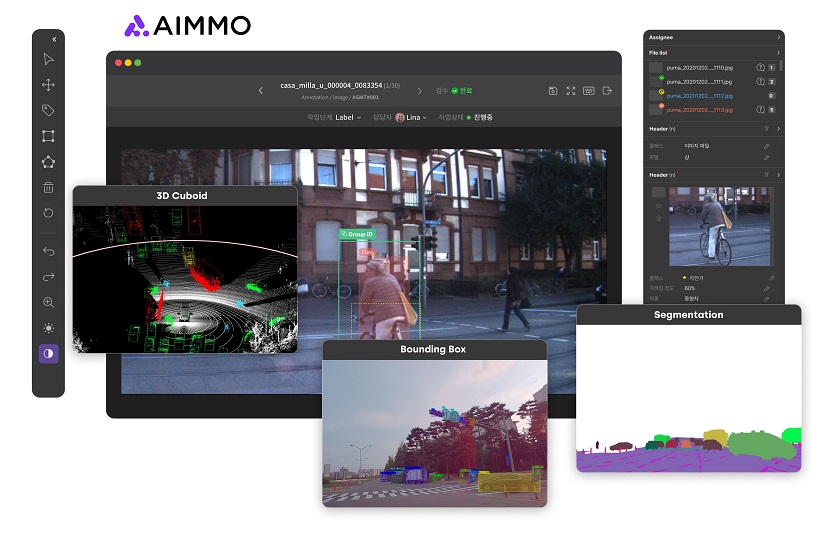Click the yellow class color dot

pos(684,278)
